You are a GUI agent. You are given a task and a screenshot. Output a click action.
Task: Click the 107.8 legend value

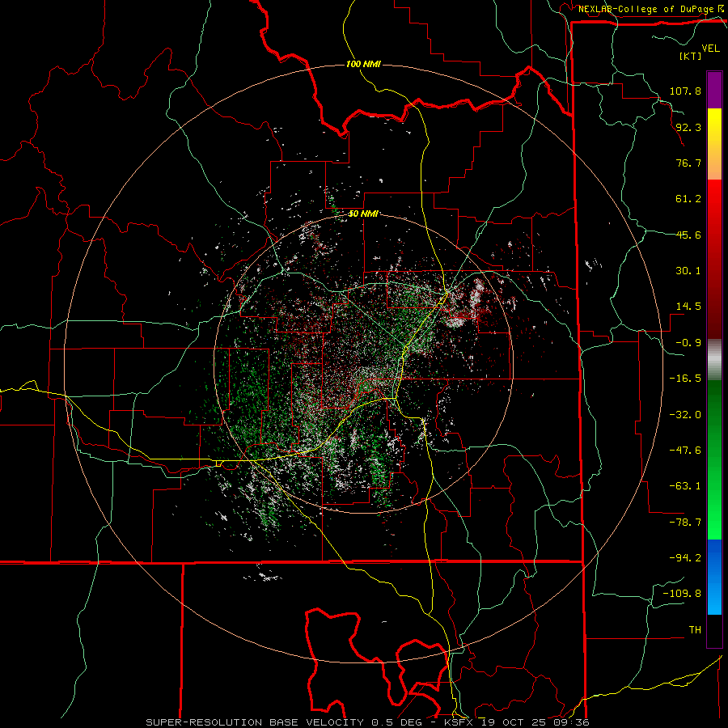click(685, 91)
